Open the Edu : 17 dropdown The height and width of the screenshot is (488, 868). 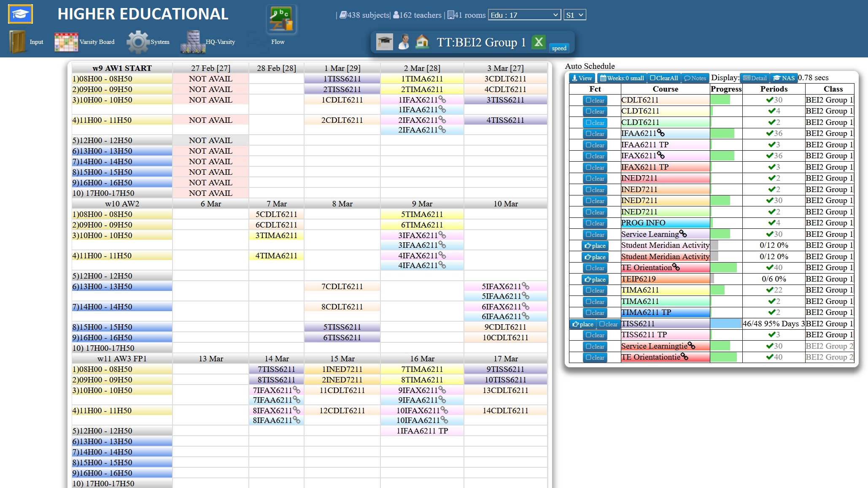[524, 15]
